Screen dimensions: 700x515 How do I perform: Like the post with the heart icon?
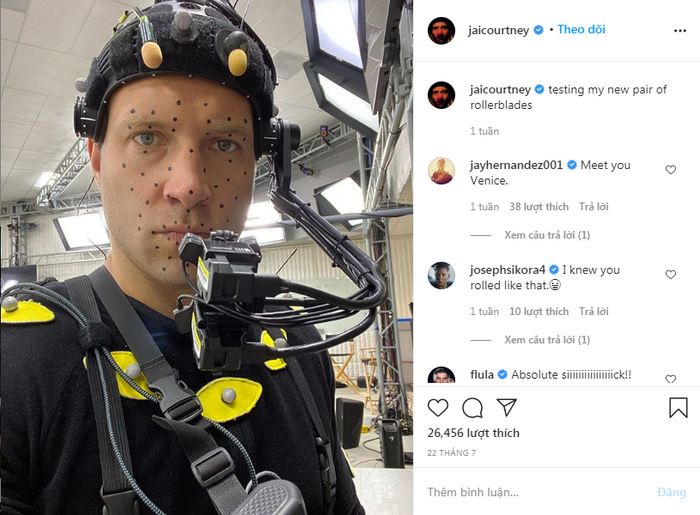point(438,408)
